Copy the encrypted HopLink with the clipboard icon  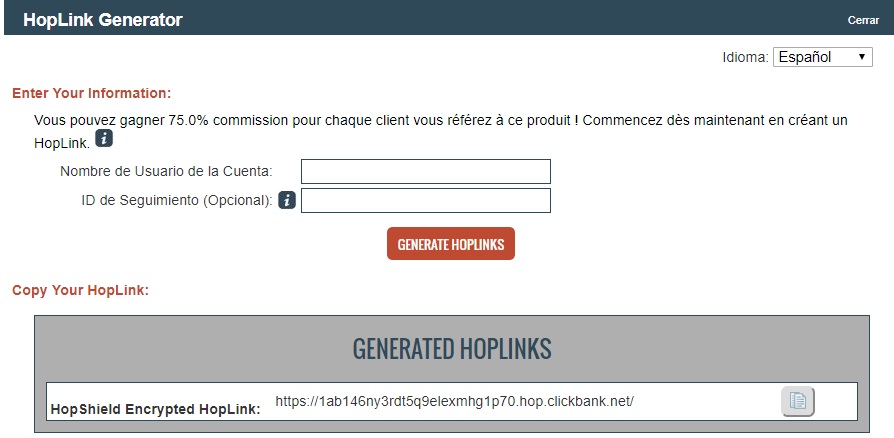point(798,401)
